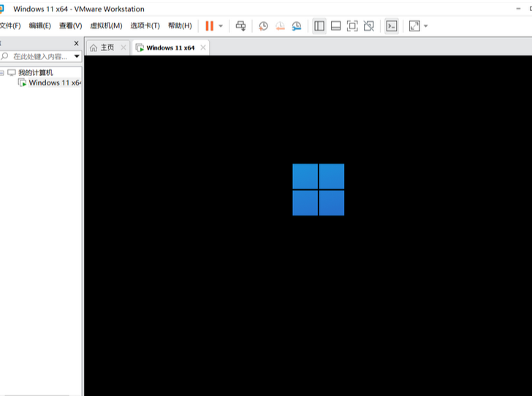Click the stretch guest display icon
The image size is (532, 396).
click(x=414, y=26)
